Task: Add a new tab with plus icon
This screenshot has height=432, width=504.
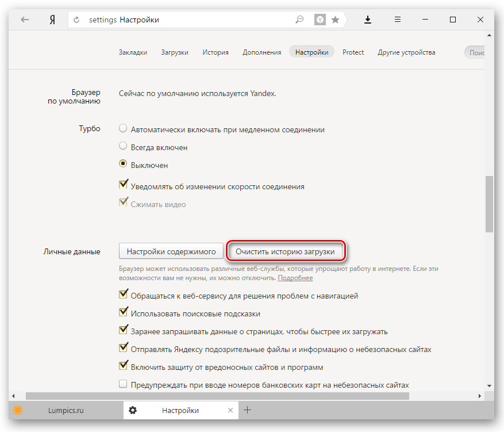Action: click(248, 410)
